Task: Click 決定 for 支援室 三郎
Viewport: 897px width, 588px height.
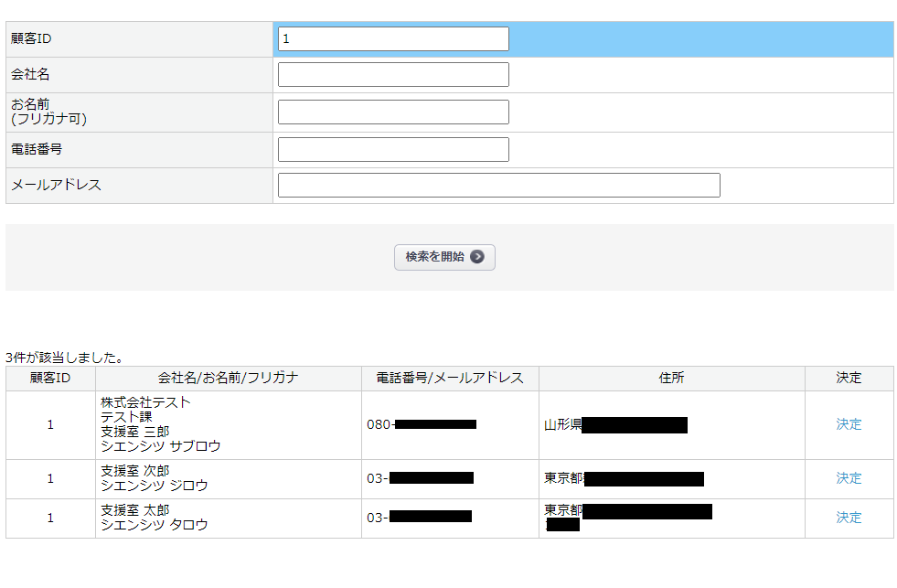Action: (x=849, y=424)
